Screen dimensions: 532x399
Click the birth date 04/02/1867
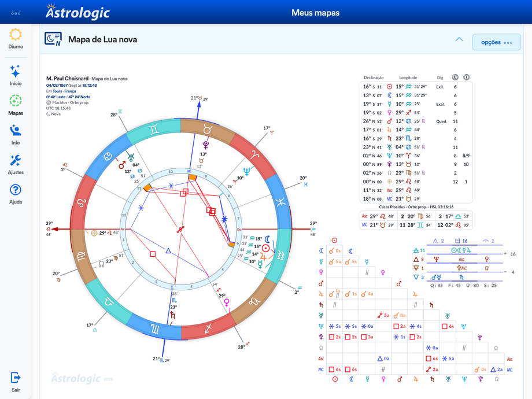click(x=57, y=86)
